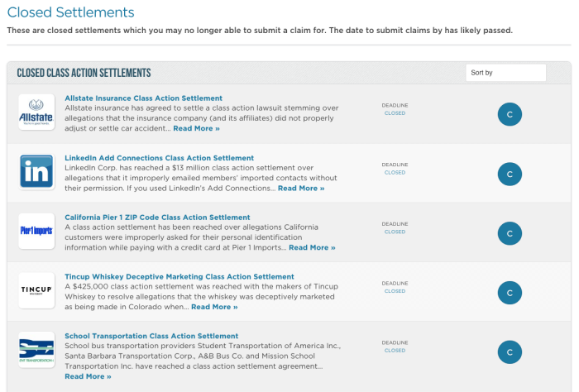This screenshot has width=579, height=392.
Task: Open Allstate Insurance Class Action Settlement link
Action: (143, 98)
